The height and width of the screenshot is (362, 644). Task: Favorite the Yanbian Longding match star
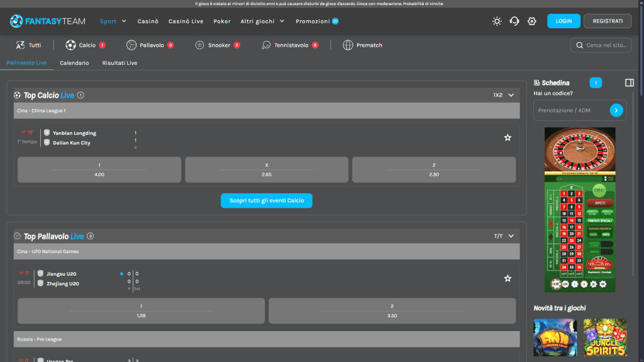pyautogui.click(x=508, y=137)
